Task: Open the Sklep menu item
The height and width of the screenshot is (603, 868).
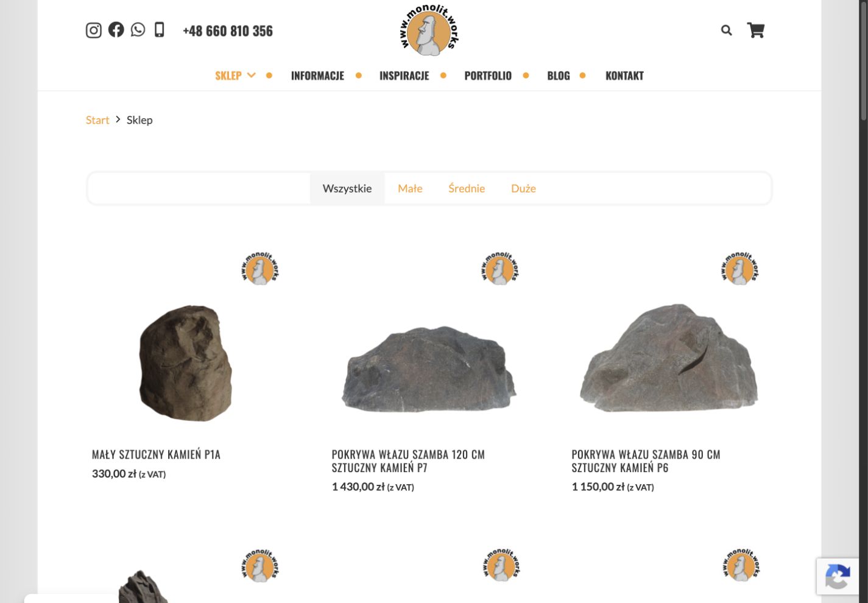Action: pos(228,76)
